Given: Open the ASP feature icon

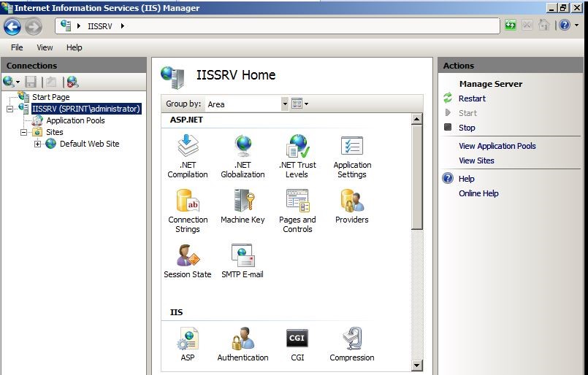Looking at the screenshot, I should click(188, 344).
